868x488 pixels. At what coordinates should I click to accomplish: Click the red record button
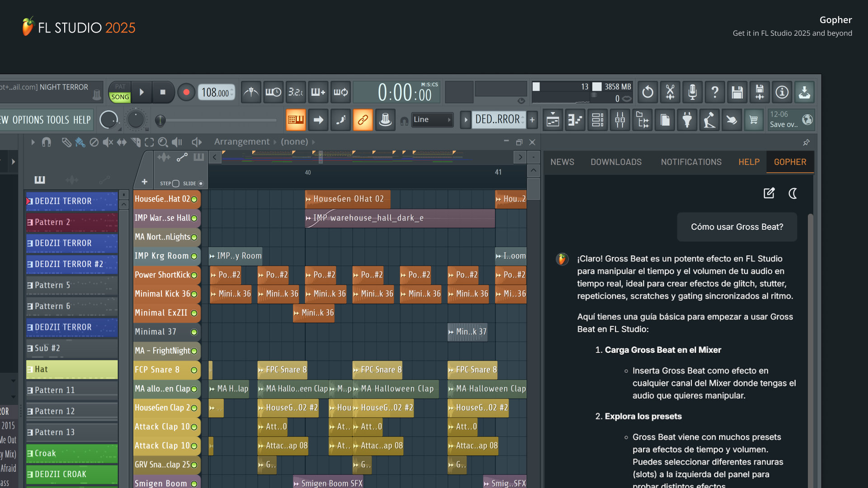[x=186, y=92]
